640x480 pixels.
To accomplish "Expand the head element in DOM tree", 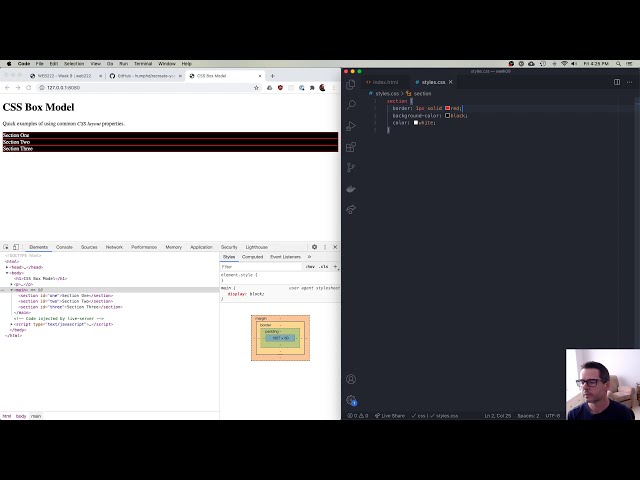I will pyautogui.click(x=7, y=267).
